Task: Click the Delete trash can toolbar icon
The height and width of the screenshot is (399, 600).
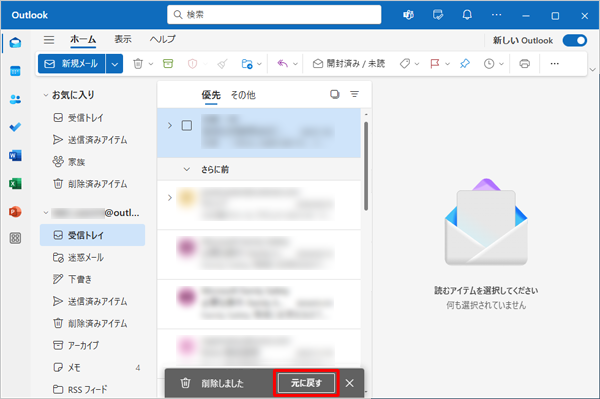Action: pyautogui.click(x=138, y=64)
